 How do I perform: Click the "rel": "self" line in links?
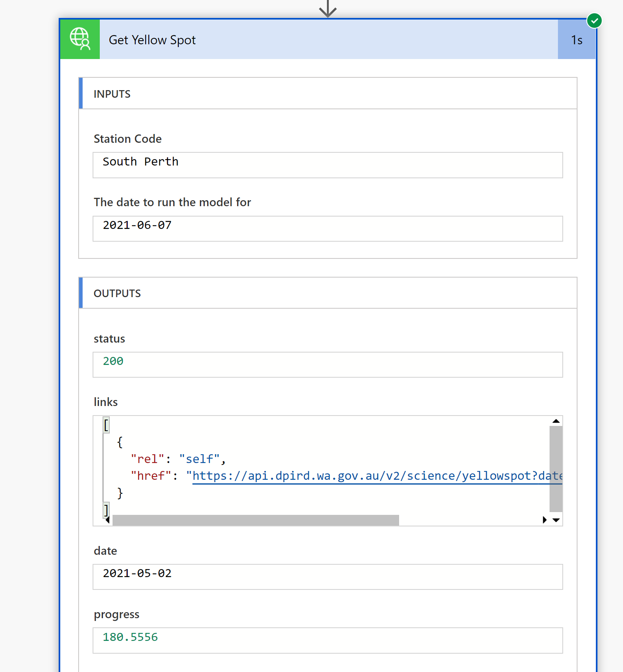click(x=178, y=459)
